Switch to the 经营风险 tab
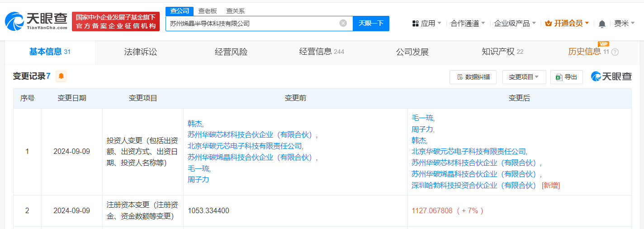Viewport: 644px width, 229px height. click(231, 52)
